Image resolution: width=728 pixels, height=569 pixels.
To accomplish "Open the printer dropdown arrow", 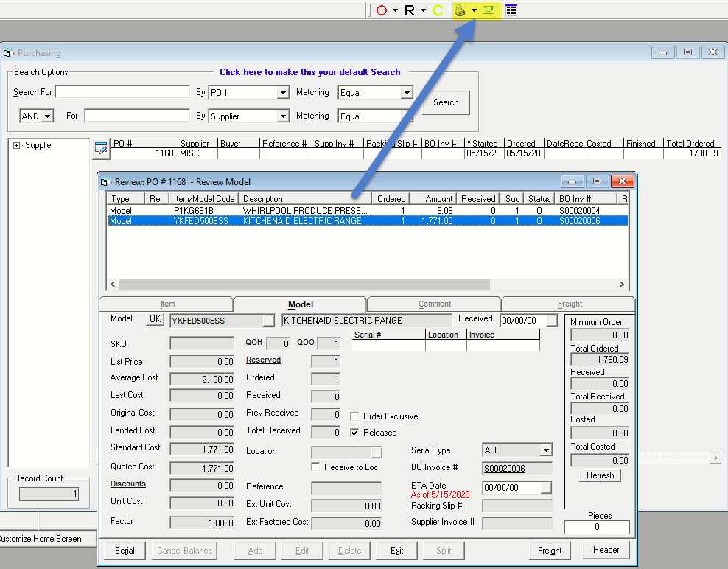I will pos(474,10).
